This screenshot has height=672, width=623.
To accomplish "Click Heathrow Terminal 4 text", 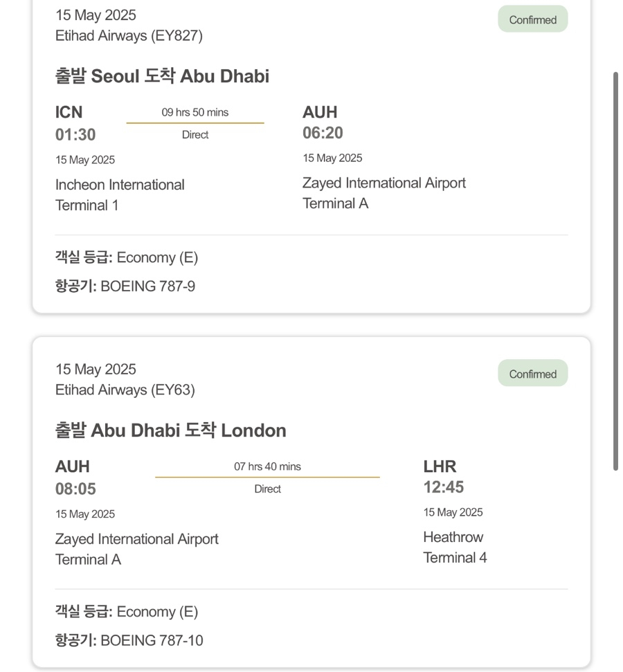I will pos(455,547).
